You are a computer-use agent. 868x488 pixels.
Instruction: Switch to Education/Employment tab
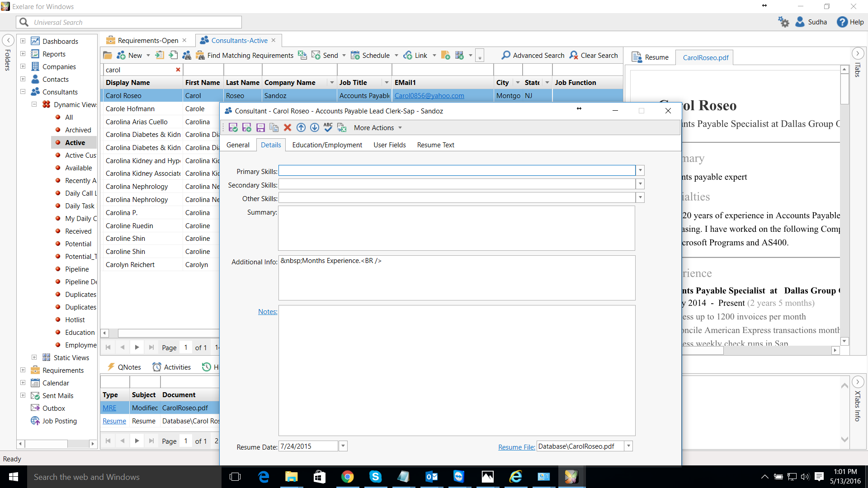click(x=327, y=145)
